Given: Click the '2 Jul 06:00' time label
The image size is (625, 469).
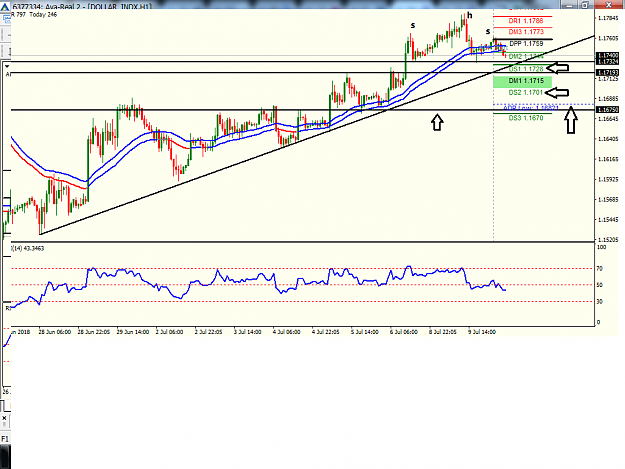Looking at the screenshot, I should pyautogui.click(x=169, y=332).
